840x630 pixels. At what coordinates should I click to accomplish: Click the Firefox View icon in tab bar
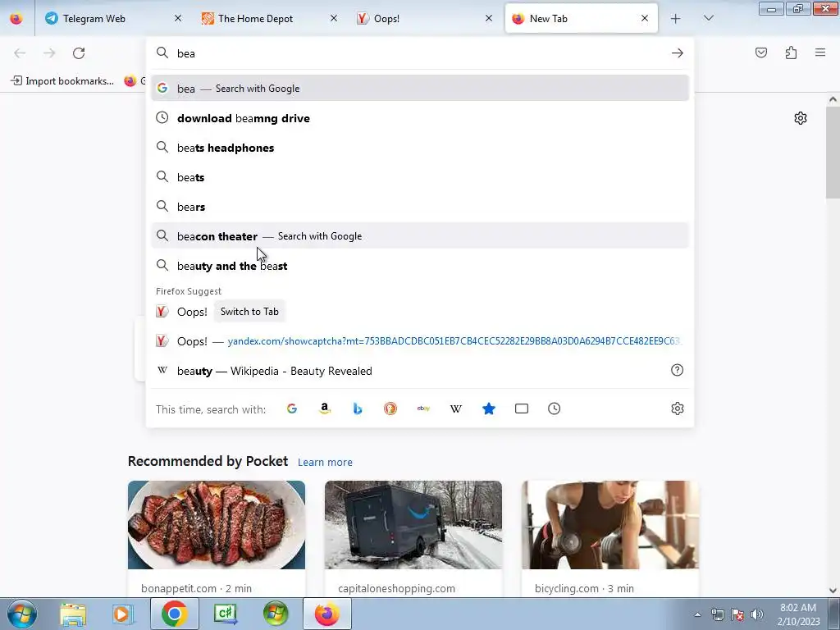coord(16,19)
